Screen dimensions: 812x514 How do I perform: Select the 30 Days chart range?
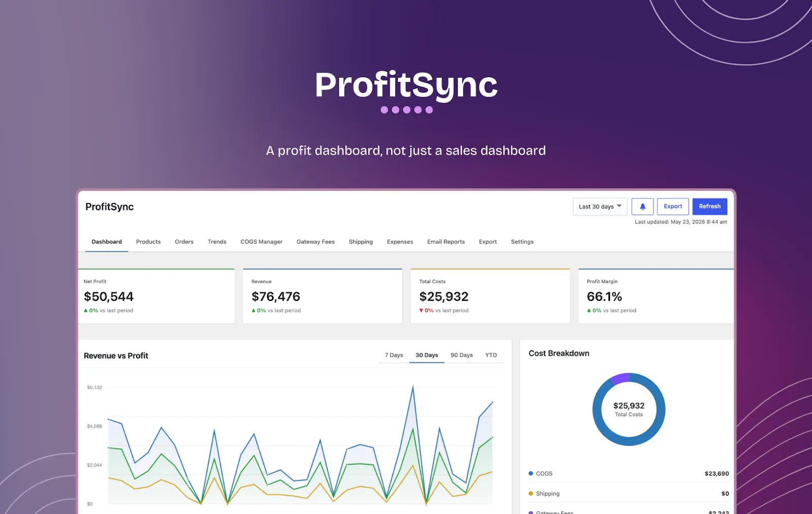tap(427, 355)
